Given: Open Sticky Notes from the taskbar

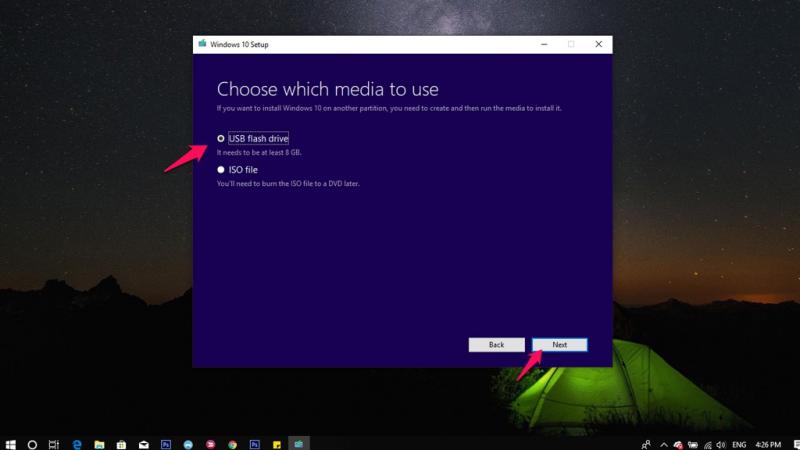Looking at the screenshot, I should [x=276, y=443].
